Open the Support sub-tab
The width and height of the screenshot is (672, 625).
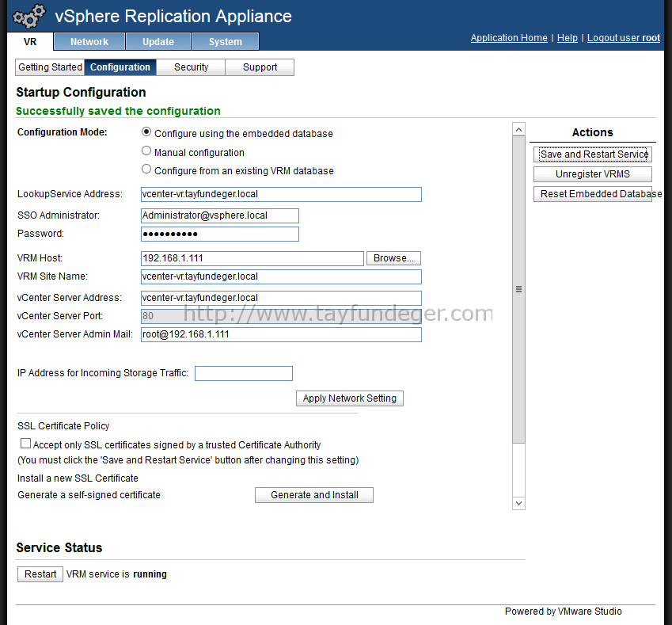260,67
